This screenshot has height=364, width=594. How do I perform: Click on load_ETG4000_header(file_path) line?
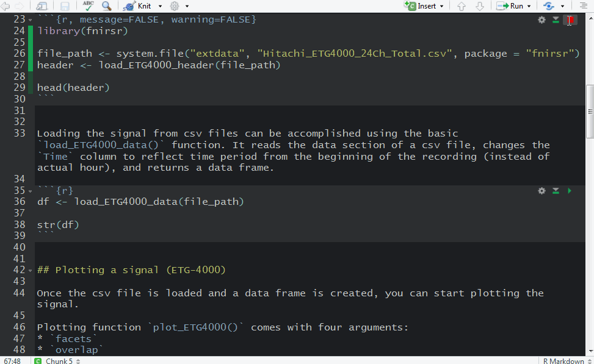(159, 65)
